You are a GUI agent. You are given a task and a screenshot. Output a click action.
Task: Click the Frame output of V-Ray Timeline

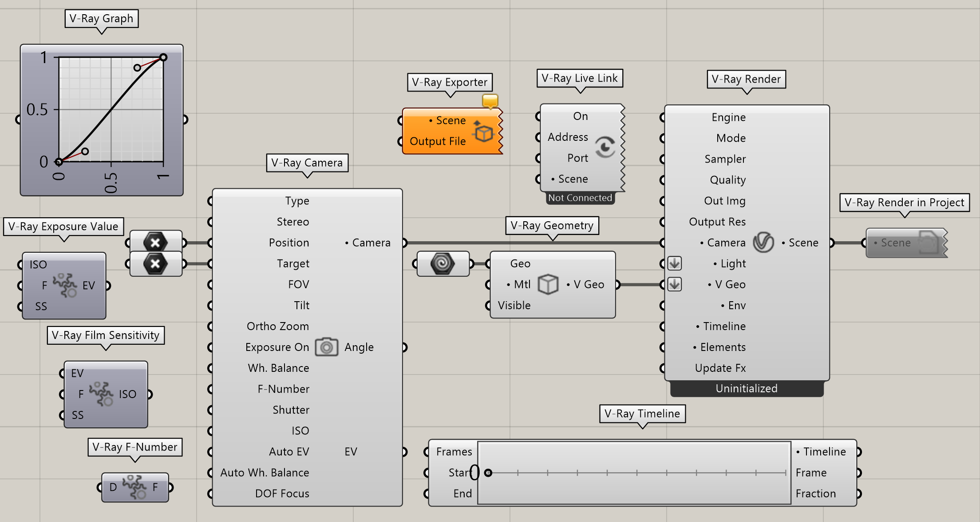coord(811,472)
